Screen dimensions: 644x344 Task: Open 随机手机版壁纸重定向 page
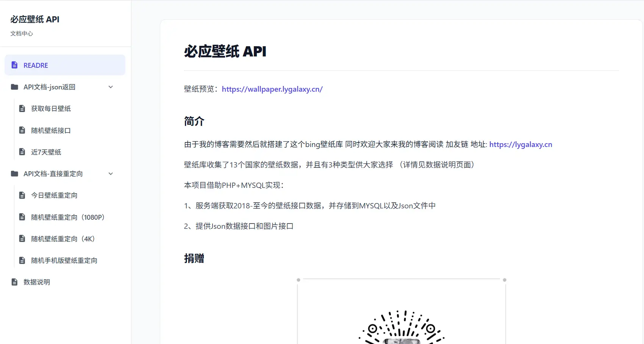64,261
